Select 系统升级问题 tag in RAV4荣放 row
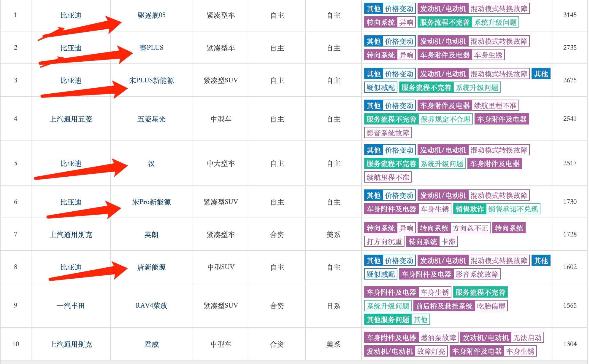The height and width of the screenshot is (364, 590). [x=388, y=306]
